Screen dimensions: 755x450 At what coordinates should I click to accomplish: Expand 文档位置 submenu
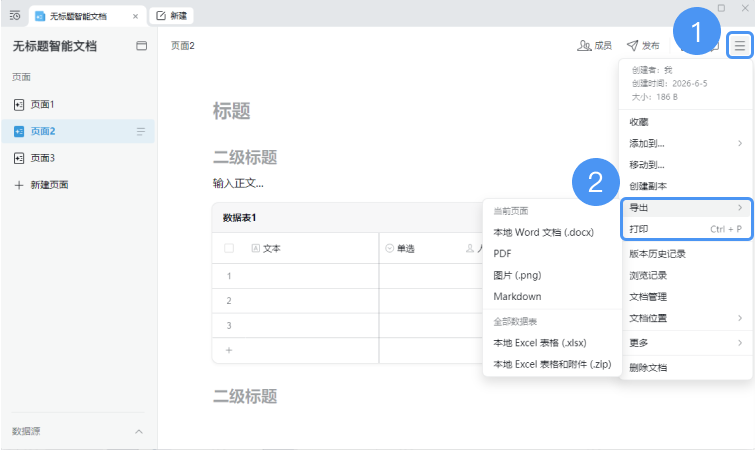[686, 318]
